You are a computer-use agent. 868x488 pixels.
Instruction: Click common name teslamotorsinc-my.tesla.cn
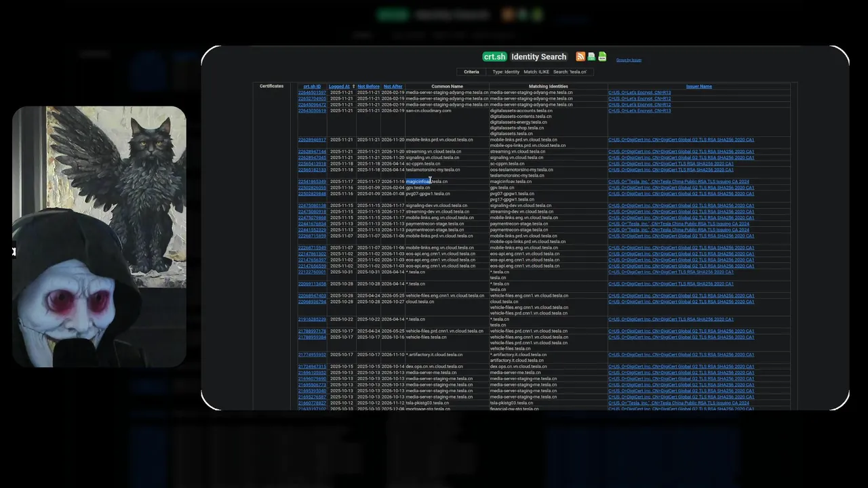click(433, 170)
